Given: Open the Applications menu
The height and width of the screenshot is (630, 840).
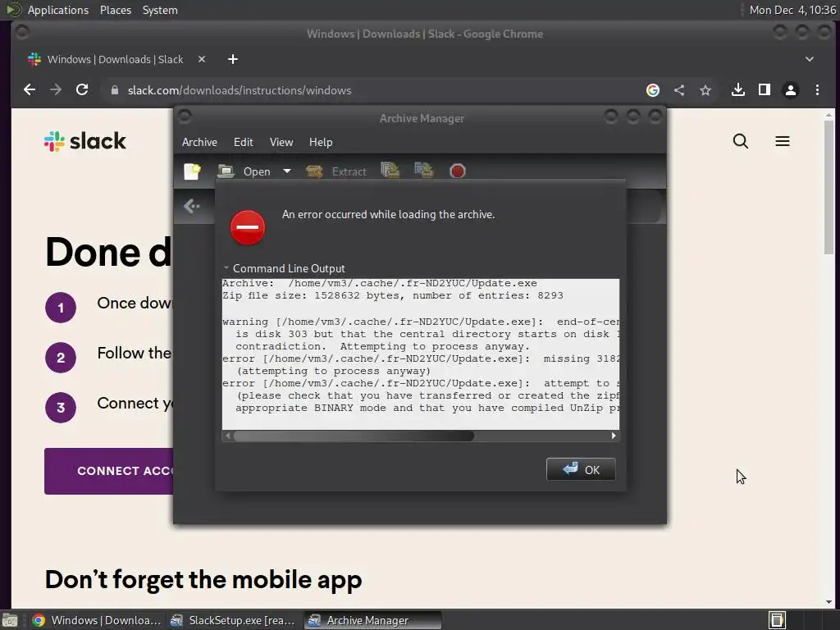Looking at the screenshot, I should 58,10.
